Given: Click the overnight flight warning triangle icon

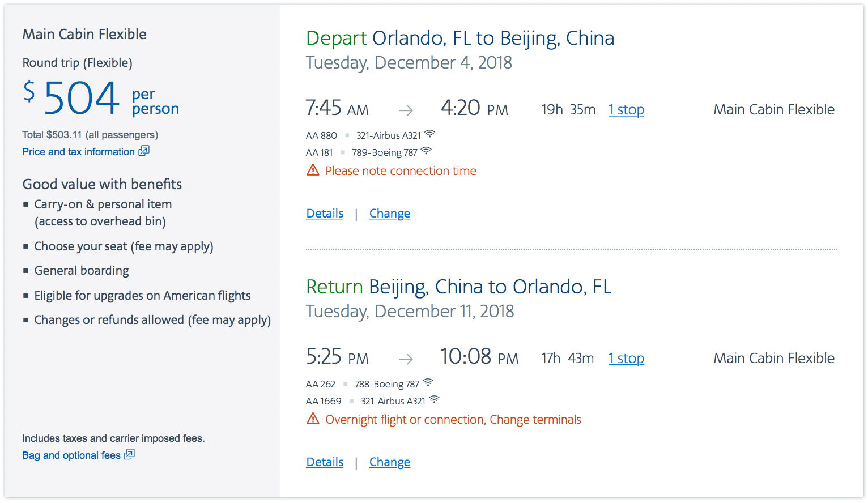Looking at the screenshot, I should [x=313, y=419].
